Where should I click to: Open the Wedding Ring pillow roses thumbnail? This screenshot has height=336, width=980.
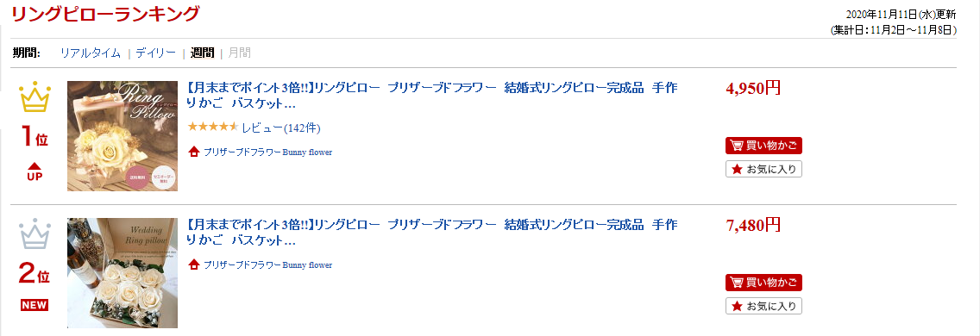pos(122,273)
